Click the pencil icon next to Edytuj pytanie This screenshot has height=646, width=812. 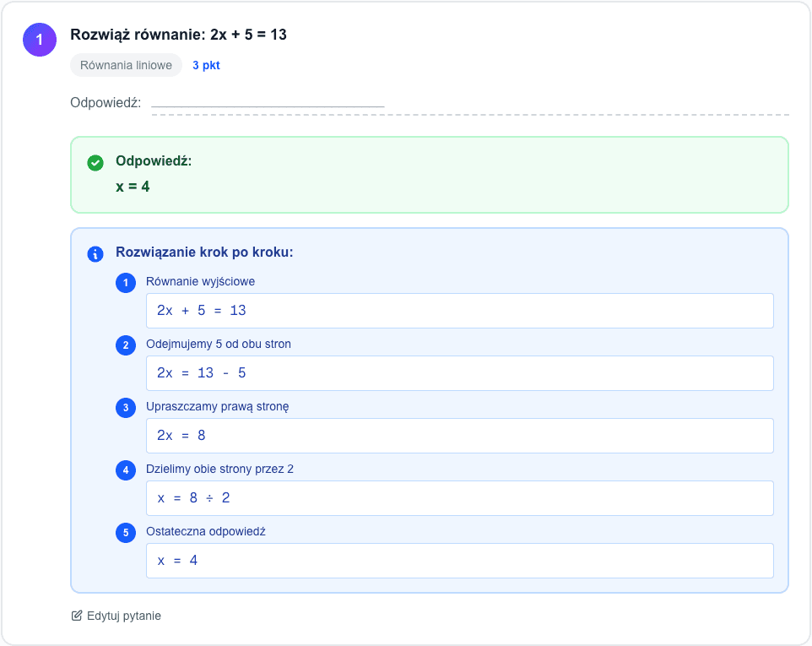tap(77, 616)
